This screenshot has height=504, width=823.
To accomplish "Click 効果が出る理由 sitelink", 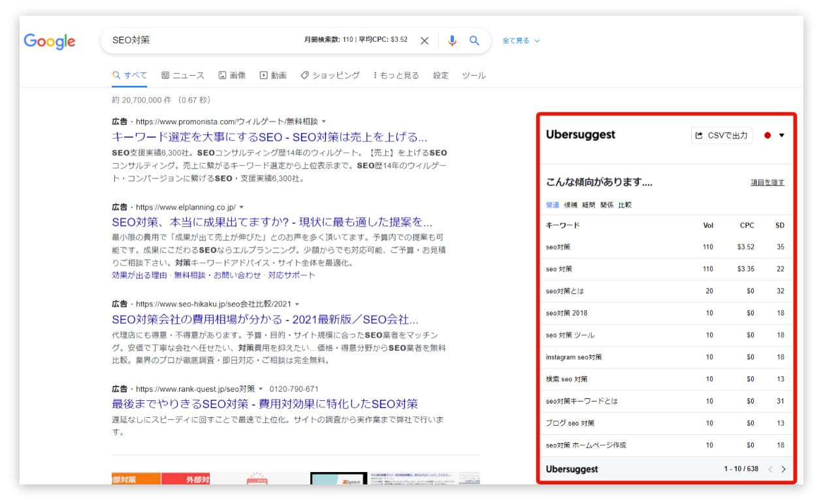I will tap(139, 275).
